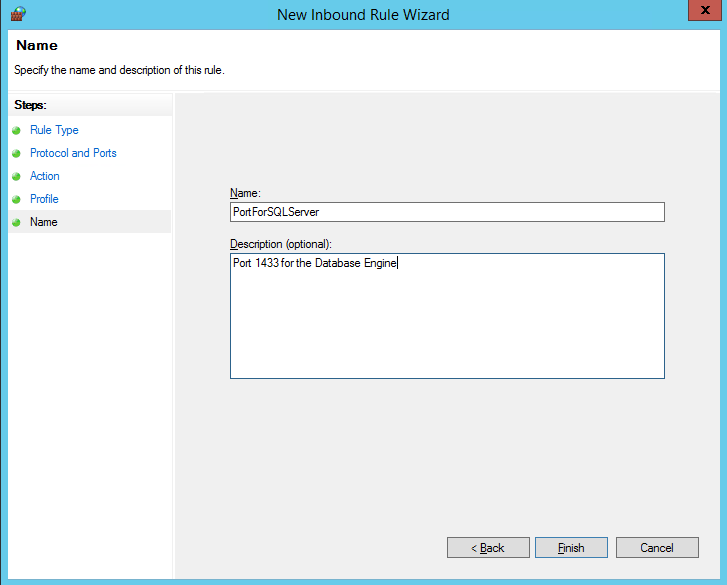Click the green bullet beside Action

[x=16, y=176]
